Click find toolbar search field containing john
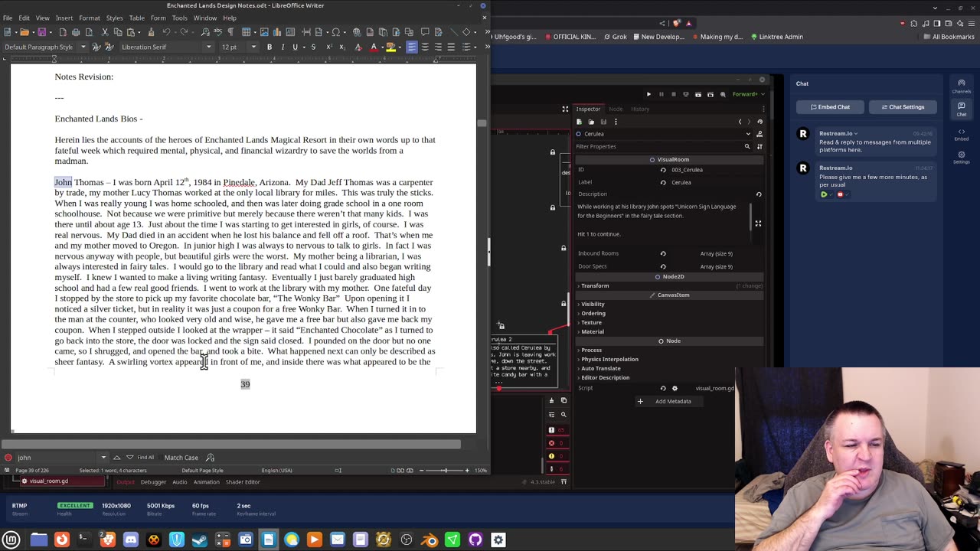This screenshot has width=980, height=551. (x=57, y=457)
